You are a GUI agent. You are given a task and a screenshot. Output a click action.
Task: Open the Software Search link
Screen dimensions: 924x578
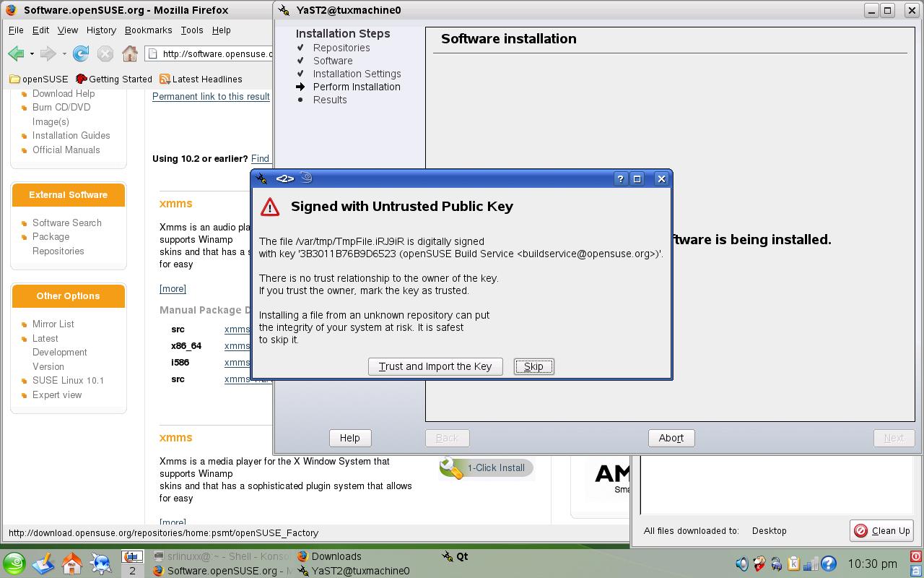(67, 223)
